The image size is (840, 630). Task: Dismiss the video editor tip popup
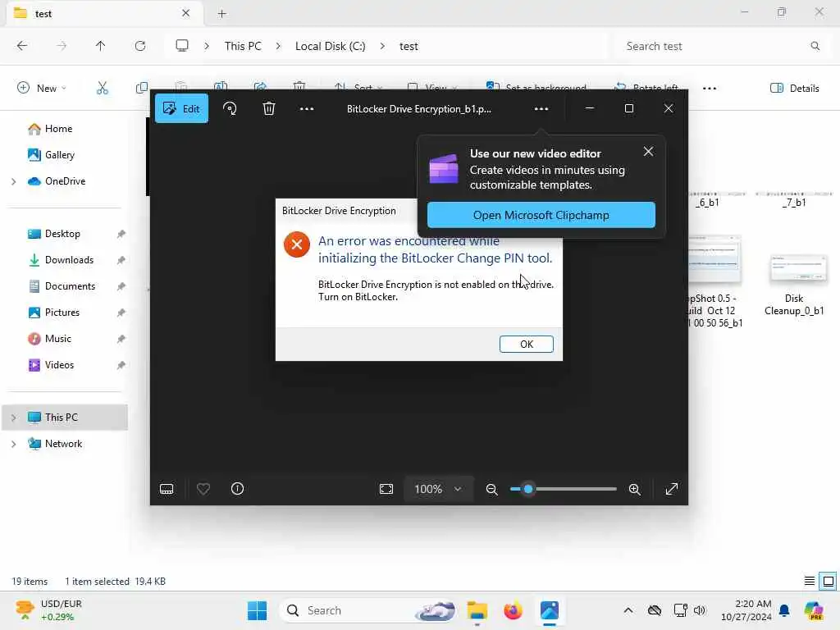coord(648,152)
